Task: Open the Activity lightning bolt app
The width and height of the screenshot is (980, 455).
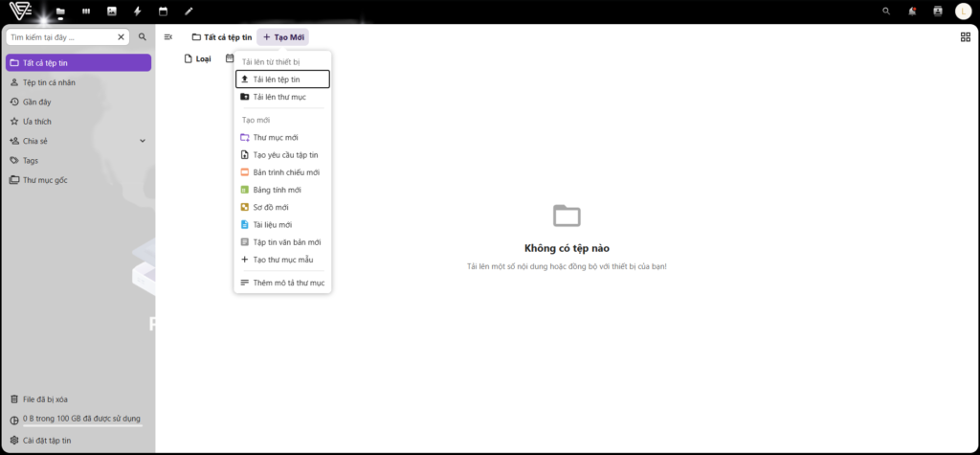Action: [x=138, y=11]
